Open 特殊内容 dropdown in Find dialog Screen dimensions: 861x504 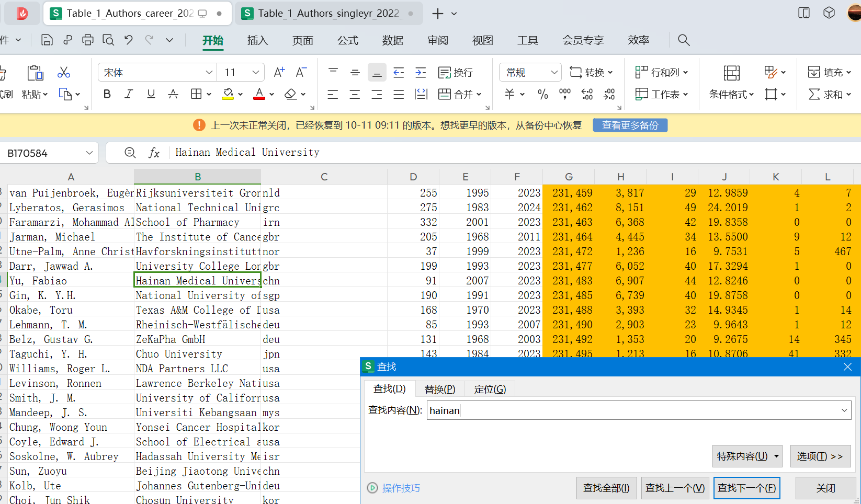(747, 456)
